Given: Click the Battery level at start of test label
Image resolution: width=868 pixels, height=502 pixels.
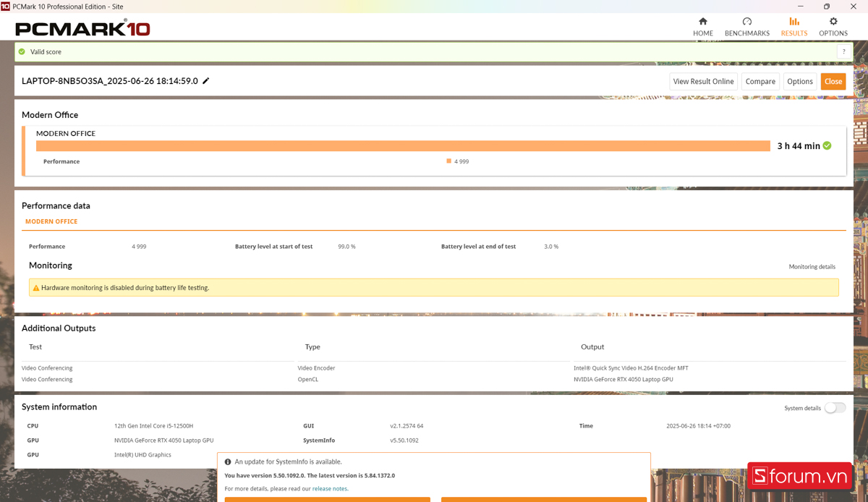Looking at the screenshot, I should [x=273, y=247].
